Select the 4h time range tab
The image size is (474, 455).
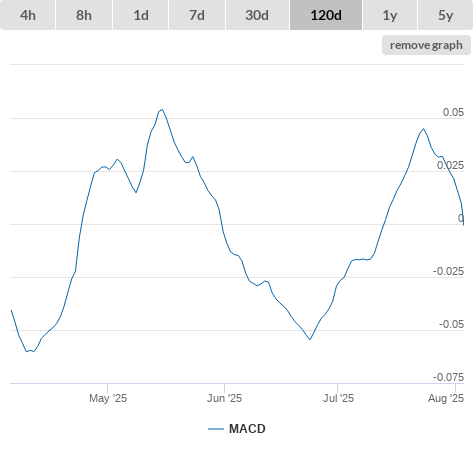[28, 15]
